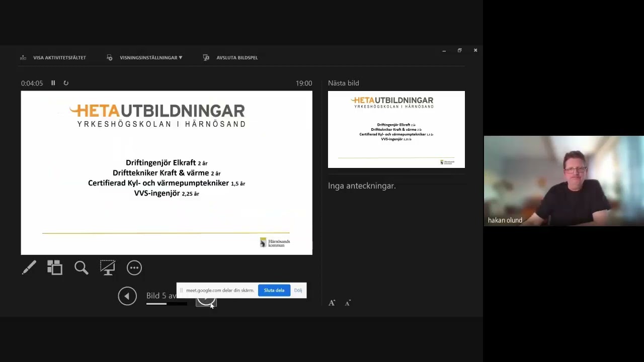Click the Inga anteckningar notes text
Screen dimensions: 644x362
point(362,186)
